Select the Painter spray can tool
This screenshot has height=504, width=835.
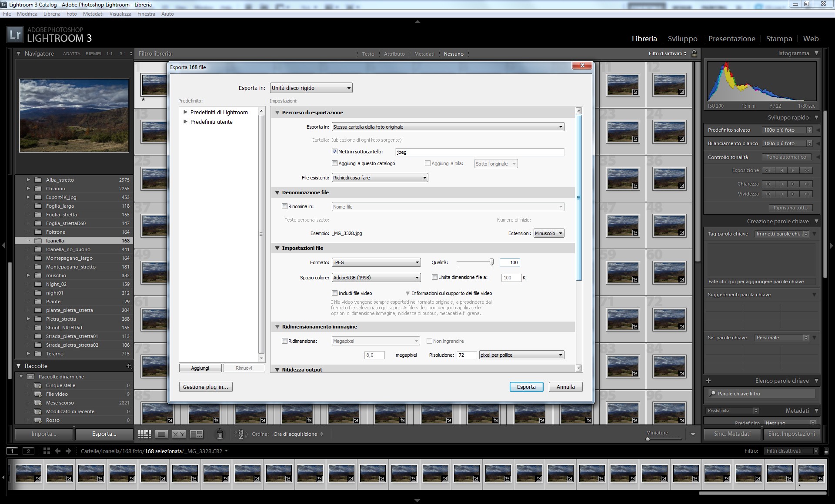(220, 434)
